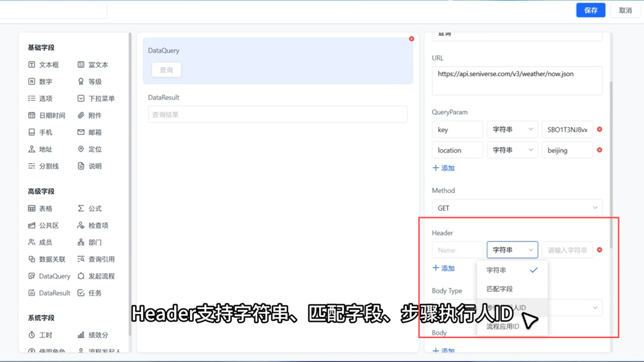Add the 部门 department field
The height and width of the screenshot is (362, 644).
click(89, 242)
